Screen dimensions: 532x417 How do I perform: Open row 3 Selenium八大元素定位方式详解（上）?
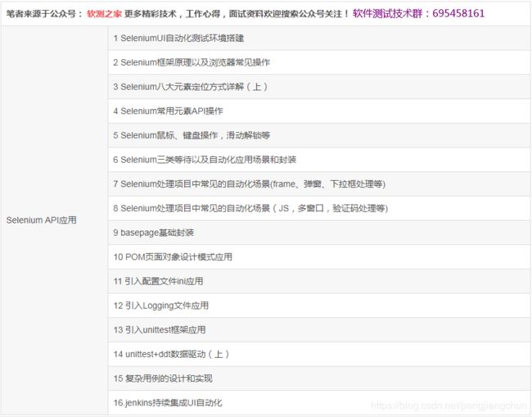coord(319,87)
